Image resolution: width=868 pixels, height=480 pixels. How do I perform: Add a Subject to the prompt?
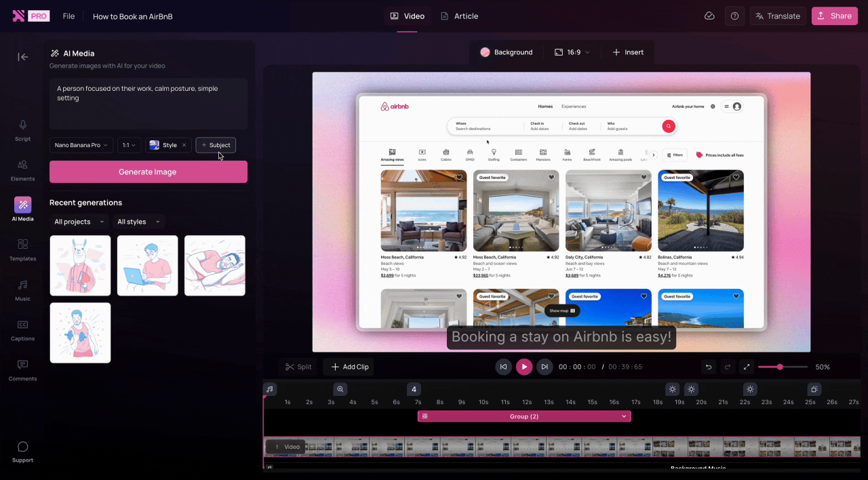click(216, 145)
